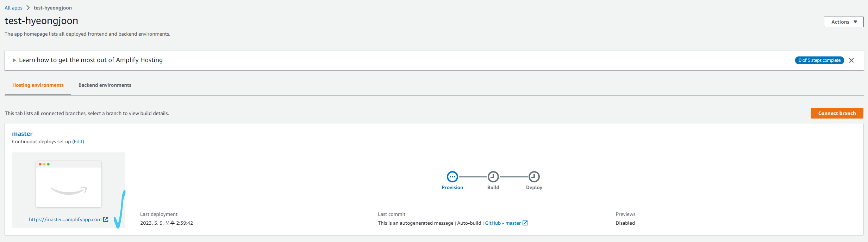Image resolution: width=868 pixels, height=242 pixels.
Task: Open the Actions dropdown menu
Action: coord(844,22)
